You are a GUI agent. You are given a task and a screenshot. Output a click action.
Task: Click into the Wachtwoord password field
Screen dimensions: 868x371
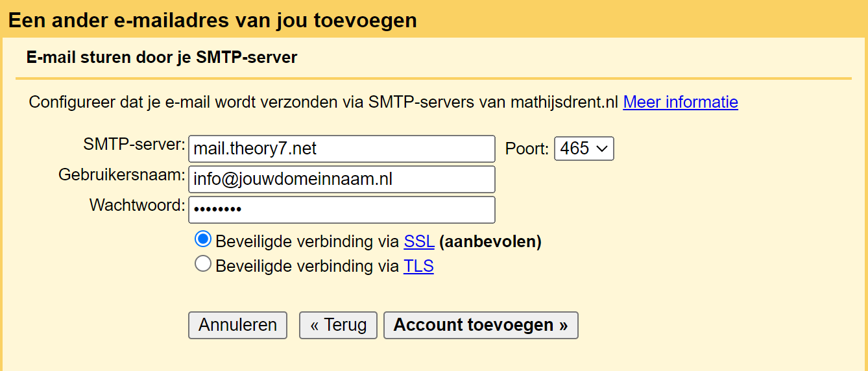pyautogui.click(x=341, y=209)
